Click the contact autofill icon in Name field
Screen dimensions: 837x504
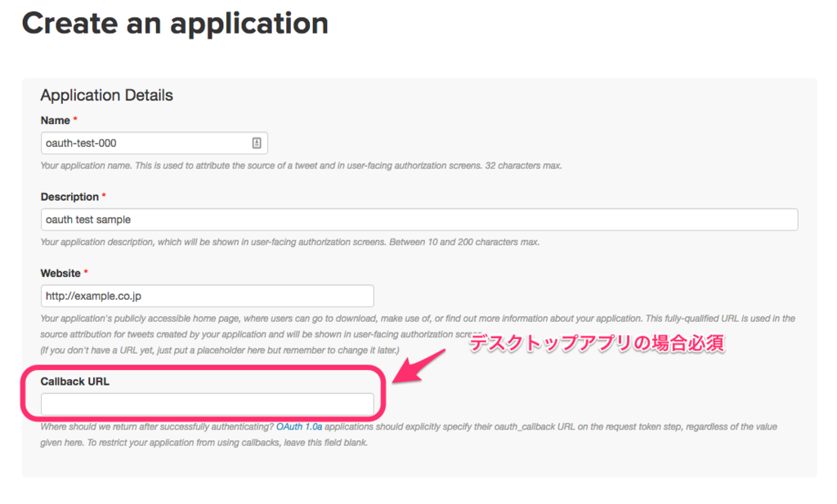(x=257, y=143)
